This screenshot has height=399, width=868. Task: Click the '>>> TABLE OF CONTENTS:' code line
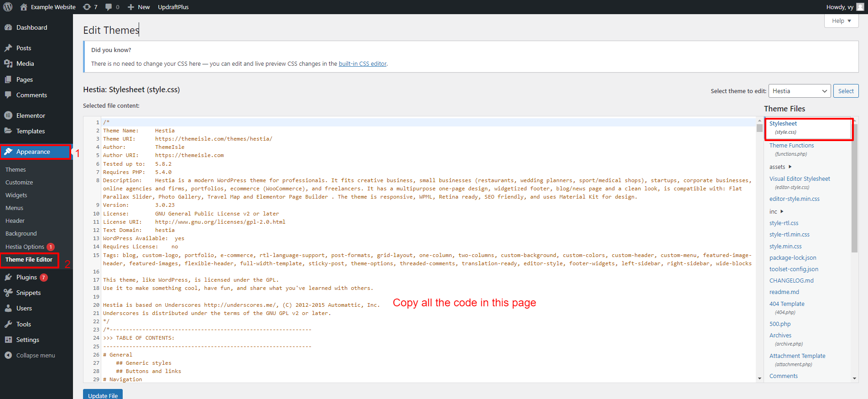(139, 338)
